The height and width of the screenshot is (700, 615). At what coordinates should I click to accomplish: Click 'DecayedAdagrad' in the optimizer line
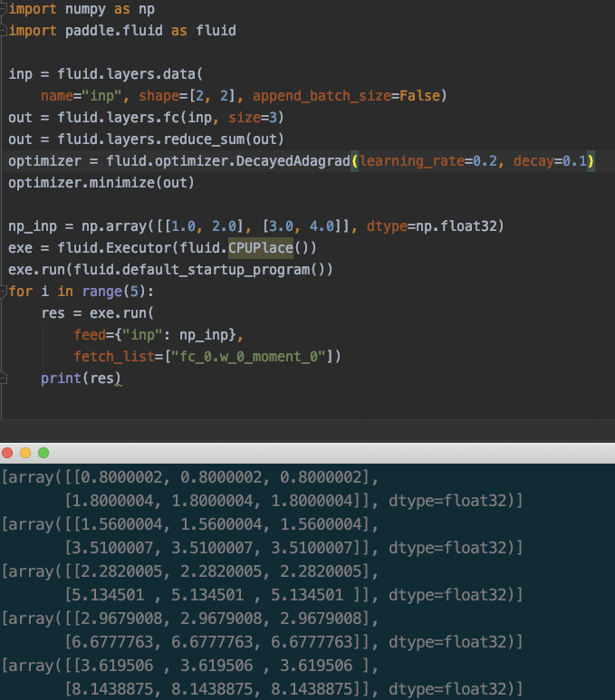coord(293,161)
